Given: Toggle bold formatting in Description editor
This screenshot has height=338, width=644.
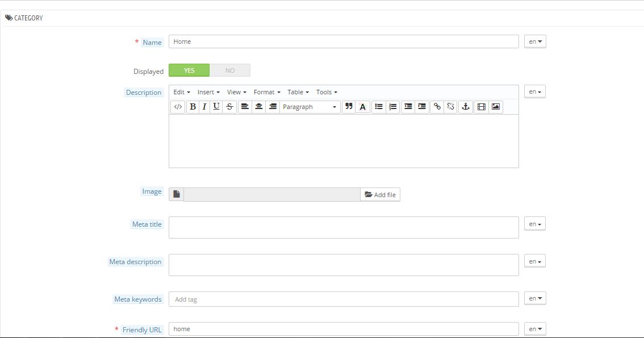Looking at the screenshot, I should click(x=193, y=107).
